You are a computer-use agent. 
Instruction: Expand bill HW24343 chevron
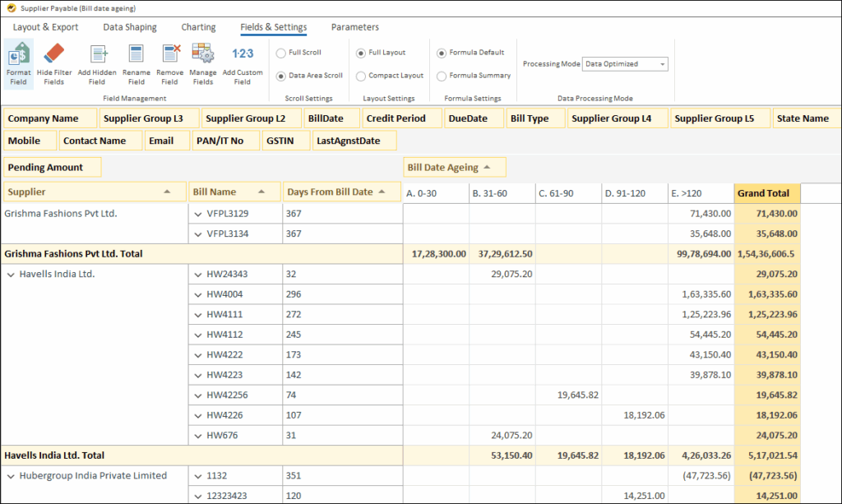pyautogui.click(x=198, y=275)
